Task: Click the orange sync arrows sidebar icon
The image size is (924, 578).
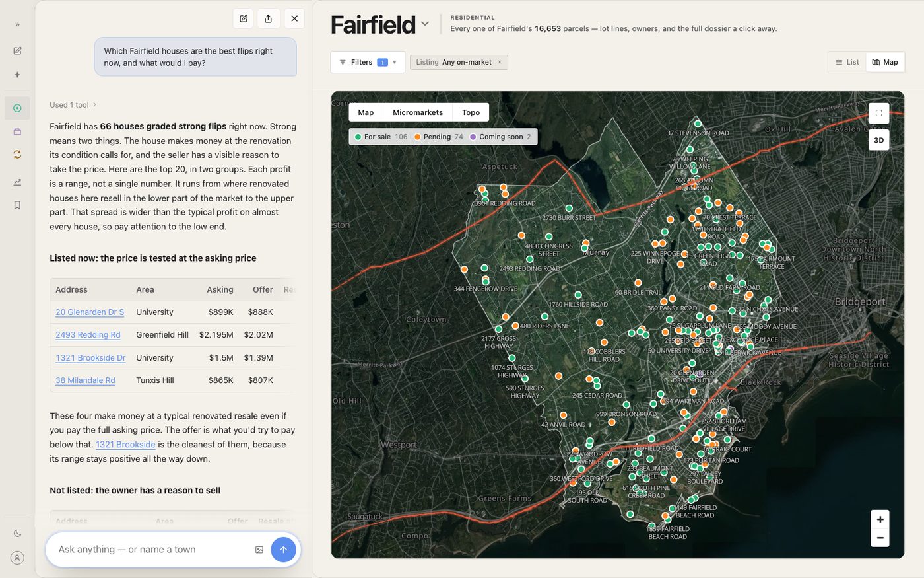Action: click(x=17, y=154)
